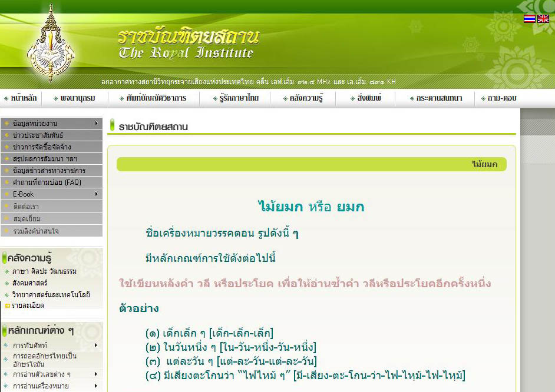This screenshot has width=555, height=392.
Task: Click example line (๔) มีเสียงตะโกนว่า
Action: click(305, 376)
